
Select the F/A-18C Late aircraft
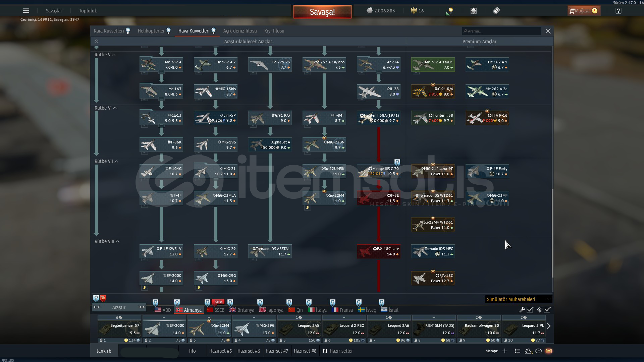coord(379,251)
